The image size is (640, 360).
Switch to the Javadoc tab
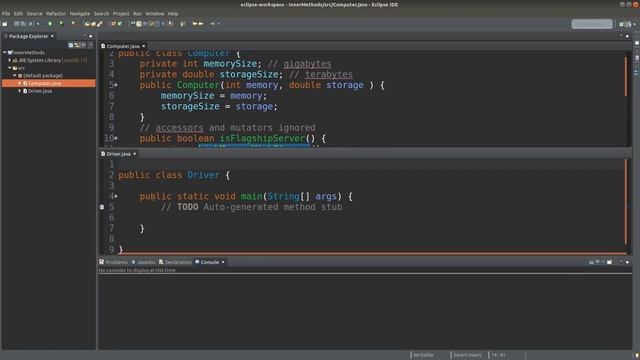pyautogui.click(x=143, y=262)
